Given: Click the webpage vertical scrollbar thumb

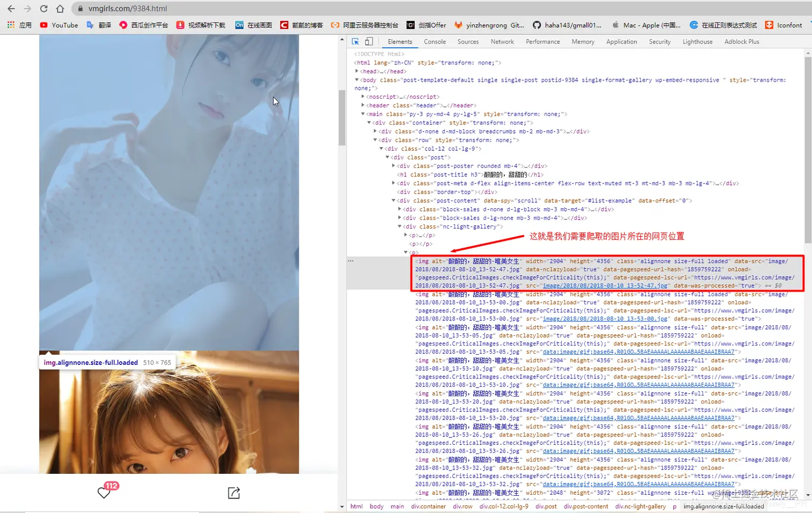Looking at the screenshot, I should tap(342, 118).
